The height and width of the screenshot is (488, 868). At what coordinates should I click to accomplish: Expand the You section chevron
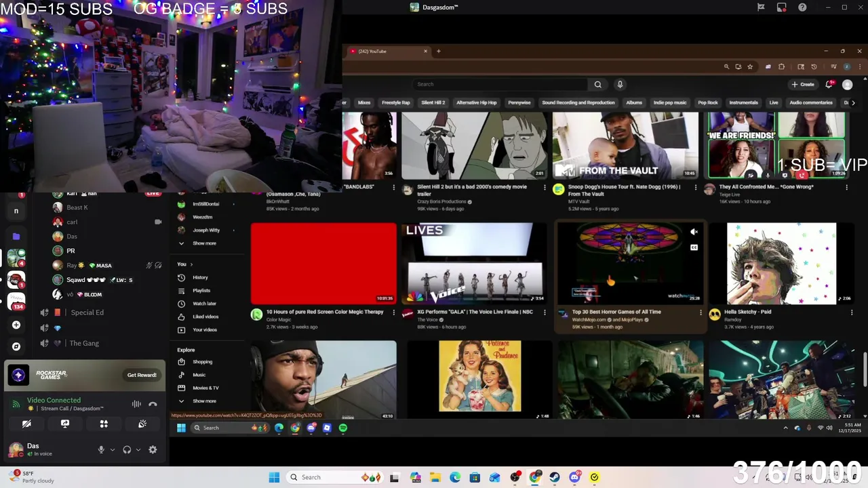(x=191, y=264)
